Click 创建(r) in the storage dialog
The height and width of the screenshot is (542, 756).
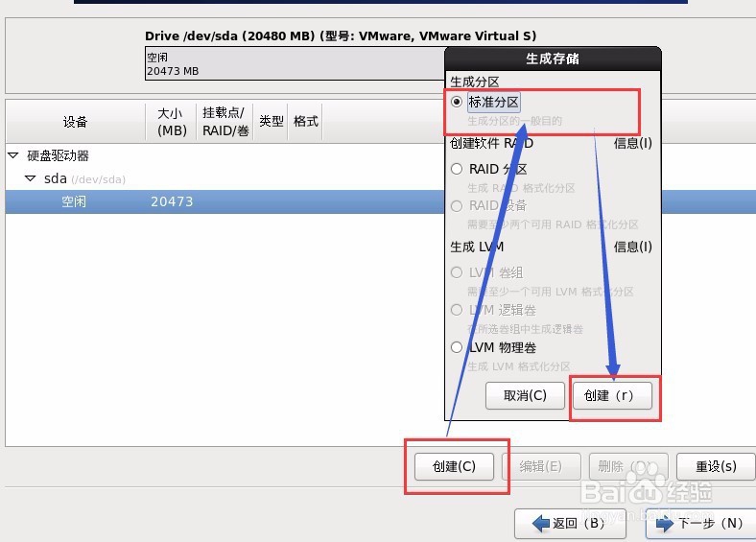612,395
